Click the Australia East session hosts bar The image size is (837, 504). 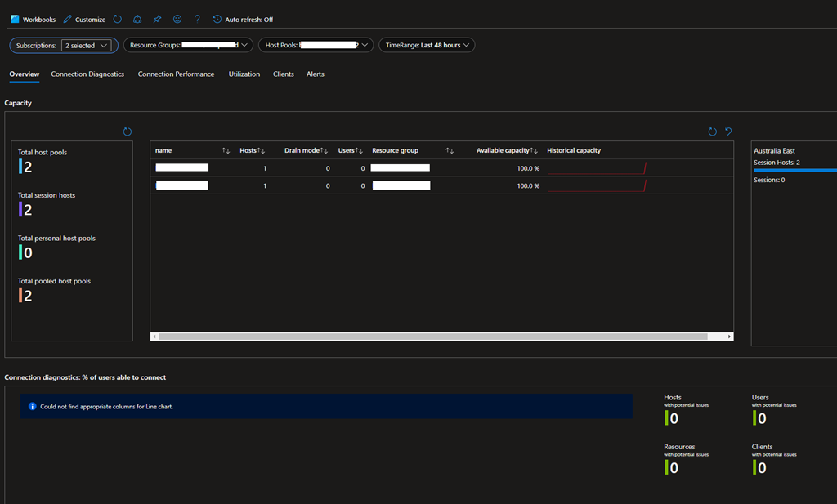pos(794,170)
